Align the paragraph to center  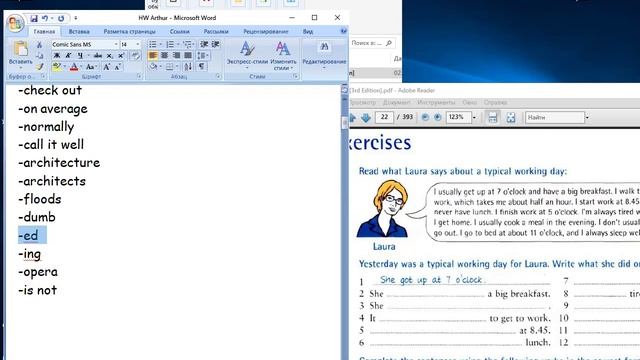[164, 55]
